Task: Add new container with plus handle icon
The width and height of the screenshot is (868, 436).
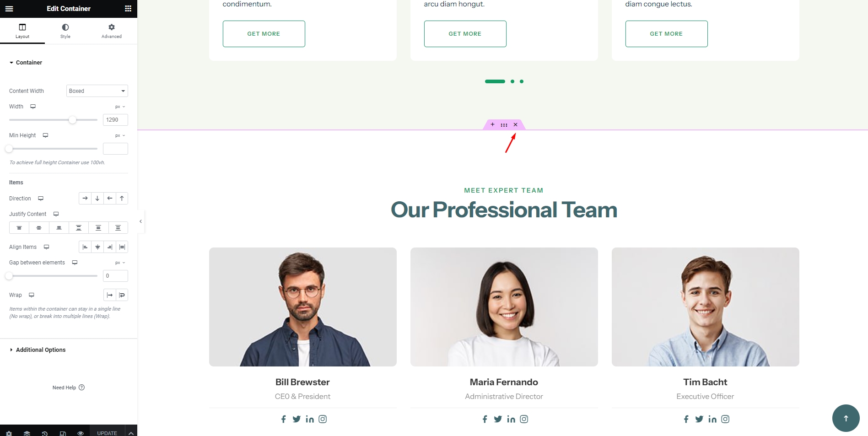Action: pyautogui.click(x=492, y=124)
